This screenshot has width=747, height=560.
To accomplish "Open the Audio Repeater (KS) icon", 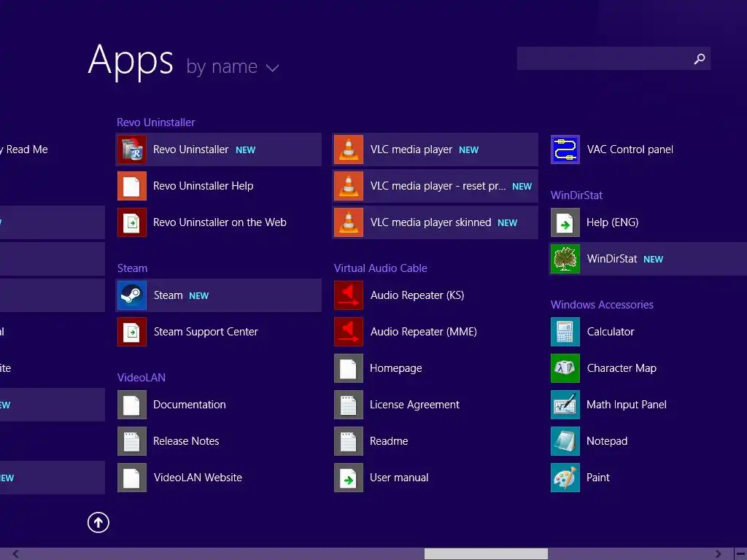I will 349,295.
